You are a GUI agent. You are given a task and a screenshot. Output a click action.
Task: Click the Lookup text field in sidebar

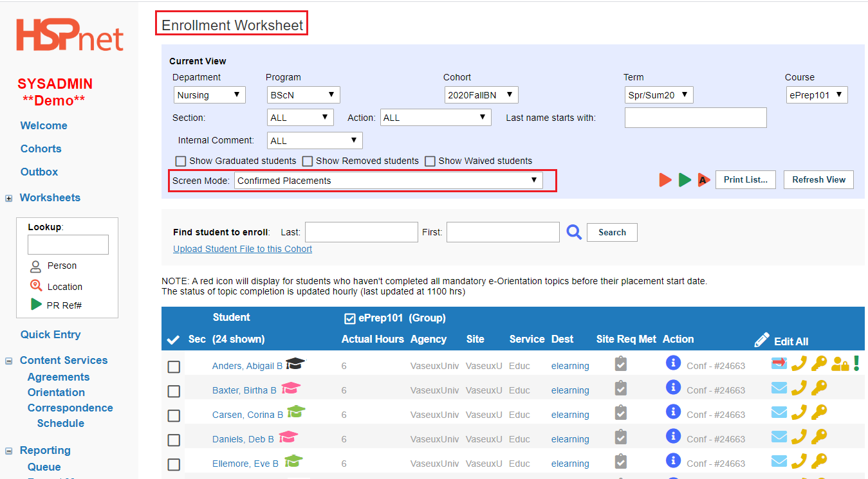click(68, 245)
